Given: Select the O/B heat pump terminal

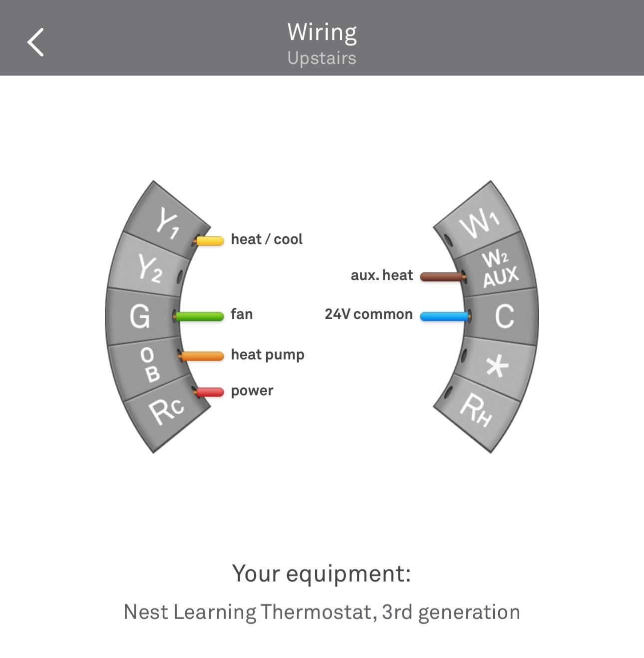Looking at the screenshot, I should pyautogui.click(x=148, y=362).
